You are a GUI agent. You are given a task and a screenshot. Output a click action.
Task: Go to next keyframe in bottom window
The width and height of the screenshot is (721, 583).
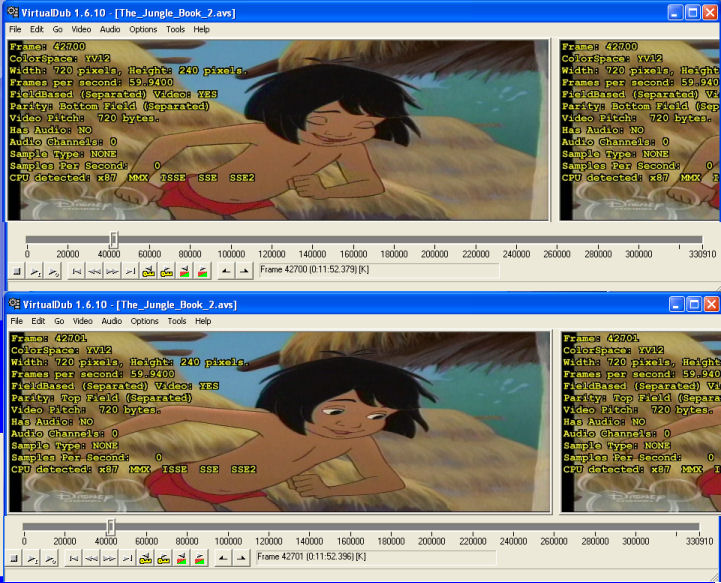tap(163, 558)
